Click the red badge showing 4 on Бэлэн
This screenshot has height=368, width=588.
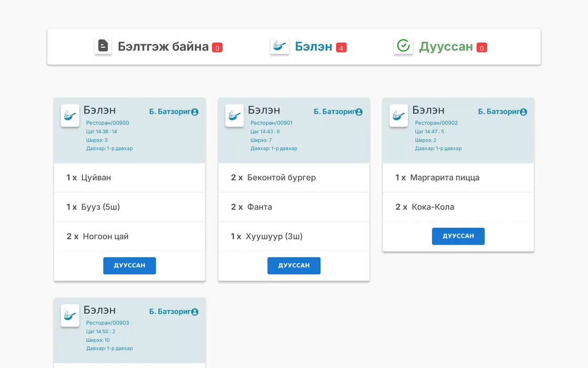click(341, 48)
